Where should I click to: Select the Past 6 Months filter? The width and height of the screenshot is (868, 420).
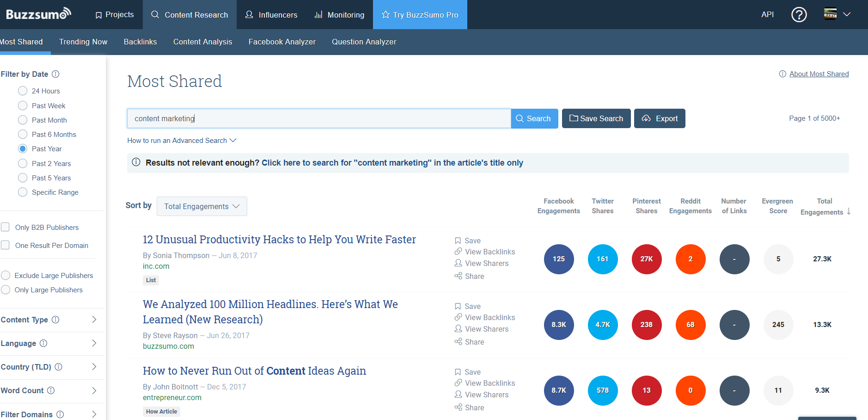(23, 134)
